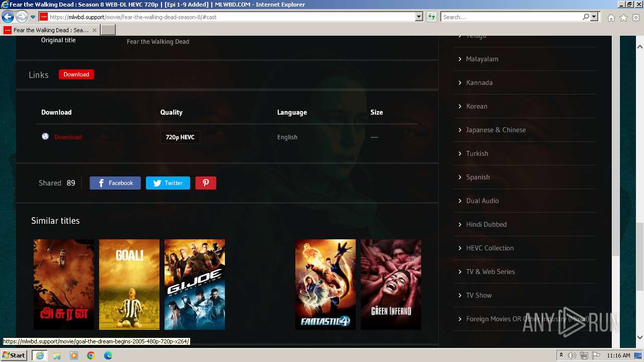The image size is (644, 362).
Task: Open the Tools gear icon
Action: 635,18
